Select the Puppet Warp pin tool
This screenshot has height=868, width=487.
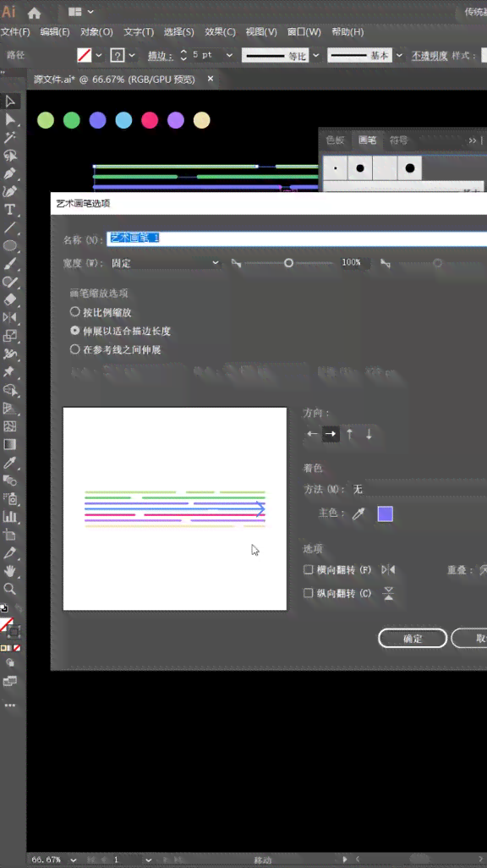point(10,372)
